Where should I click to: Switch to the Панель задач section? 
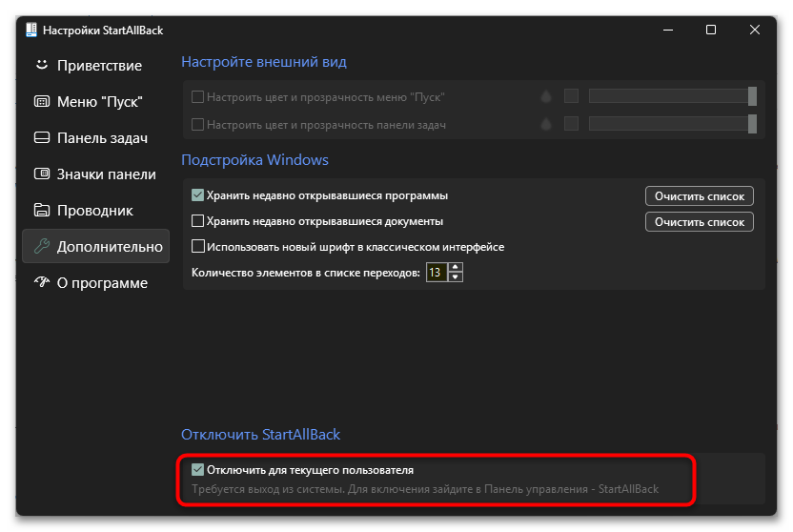pyautogui.click(x=95, y=138)
